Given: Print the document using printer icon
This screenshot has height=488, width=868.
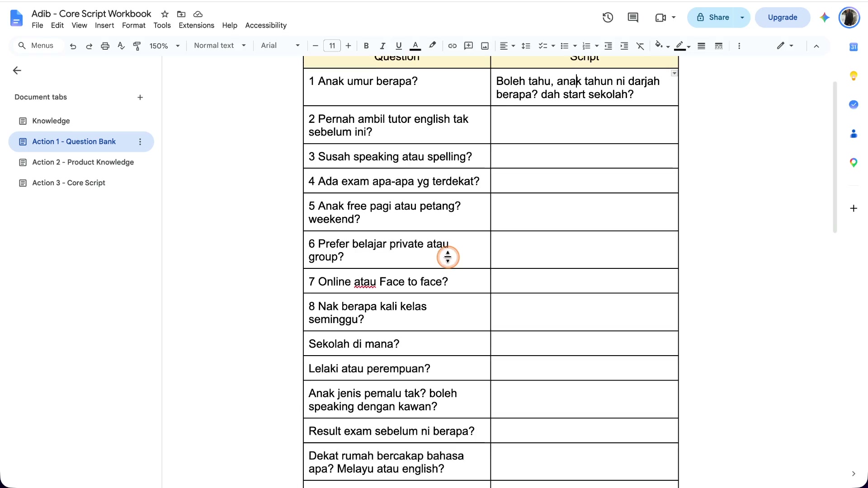Looking at the screenshot, I should pos(105,46).
